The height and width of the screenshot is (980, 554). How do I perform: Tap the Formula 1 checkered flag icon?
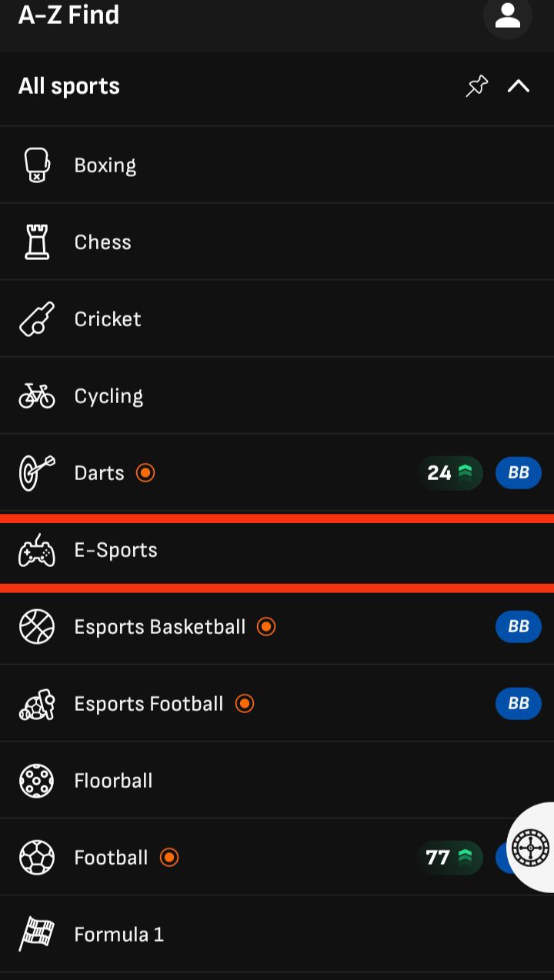(37, 934)
